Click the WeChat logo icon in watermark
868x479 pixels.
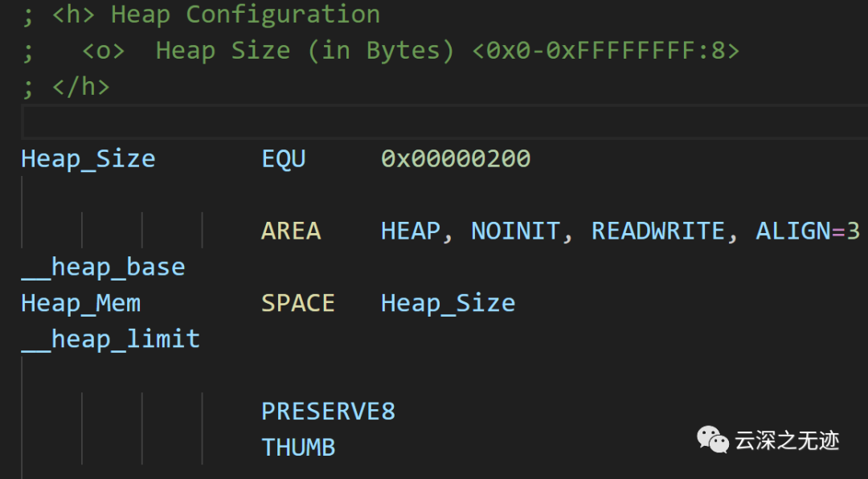coord(712,439)
